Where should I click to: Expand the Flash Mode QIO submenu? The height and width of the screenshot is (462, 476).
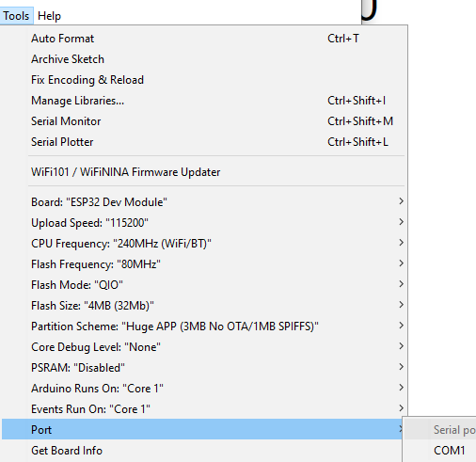coord(203,285)
